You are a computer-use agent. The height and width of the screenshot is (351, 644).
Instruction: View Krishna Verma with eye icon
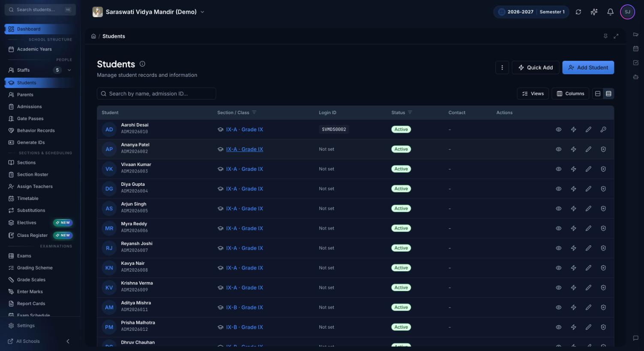pos(559,287)
